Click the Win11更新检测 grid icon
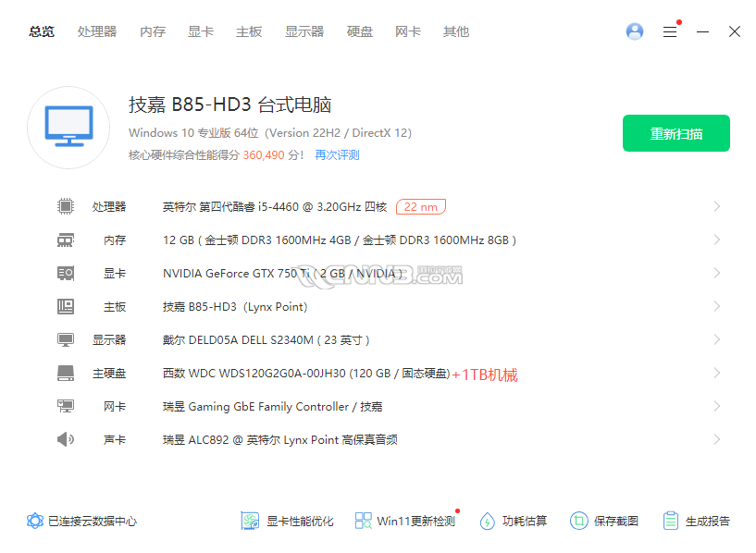 (x=363, y=521)
